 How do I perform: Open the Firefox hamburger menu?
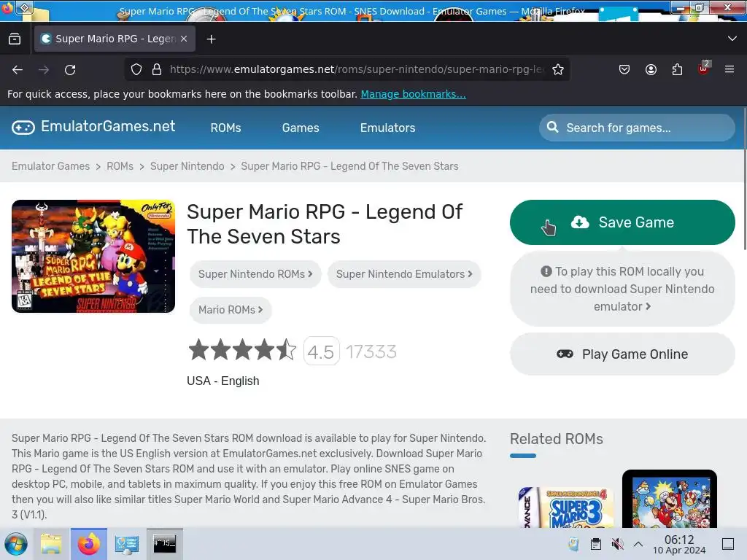pos(729,69)
